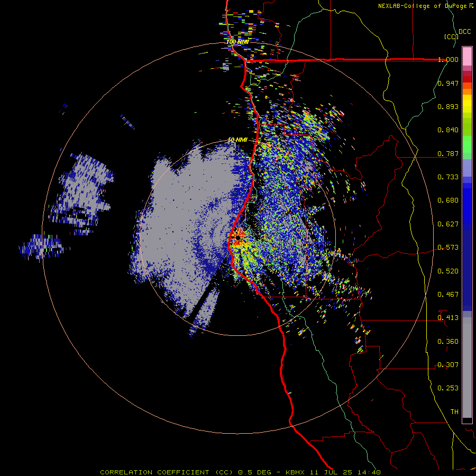Click the [CC] product label
The image size is (476, 476).
tap(451, 36)
